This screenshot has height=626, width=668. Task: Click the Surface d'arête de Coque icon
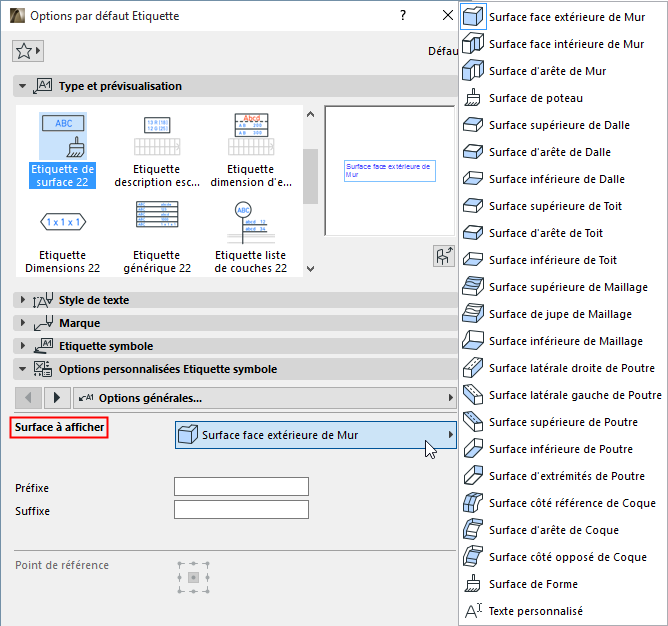472,530
